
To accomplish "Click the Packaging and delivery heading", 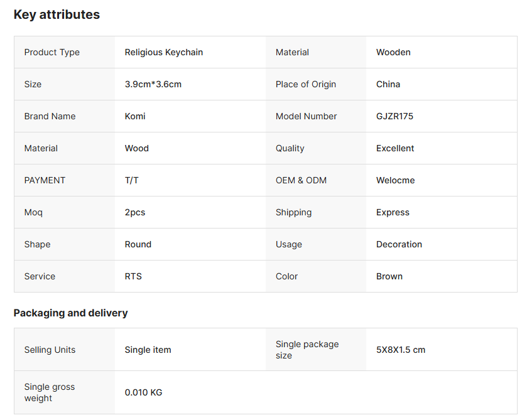I will tap(70, 313).
